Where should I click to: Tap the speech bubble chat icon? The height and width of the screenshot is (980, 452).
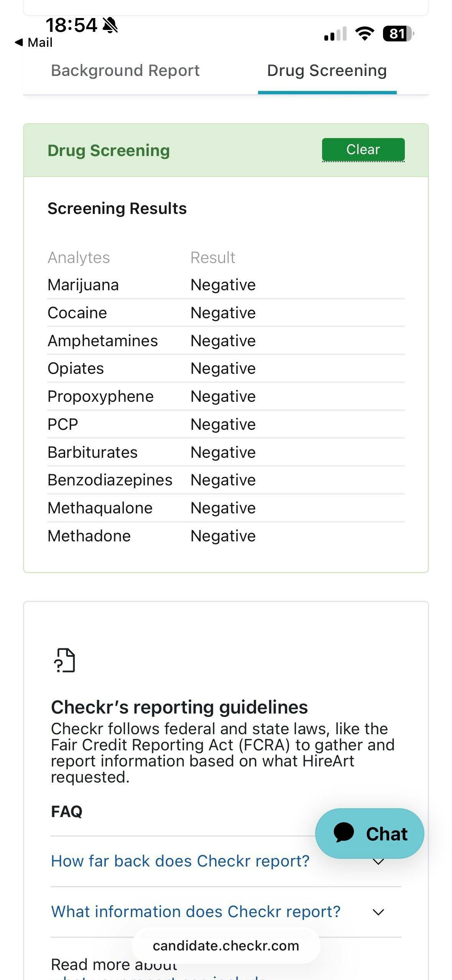pos(344,833)
